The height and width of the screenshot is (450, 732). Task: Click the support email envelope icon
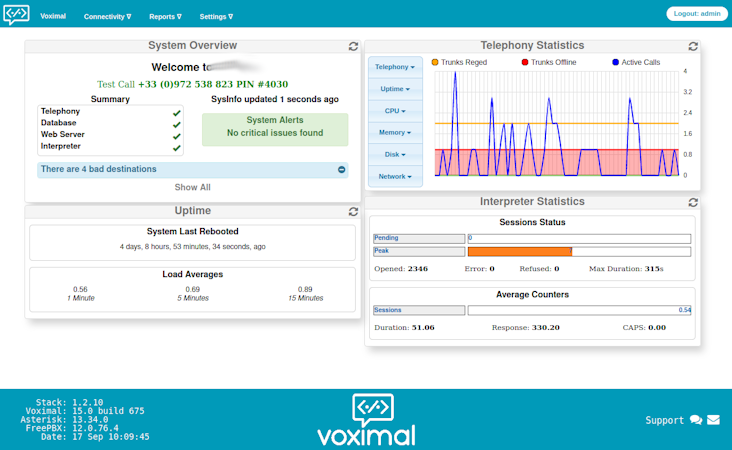713,420
